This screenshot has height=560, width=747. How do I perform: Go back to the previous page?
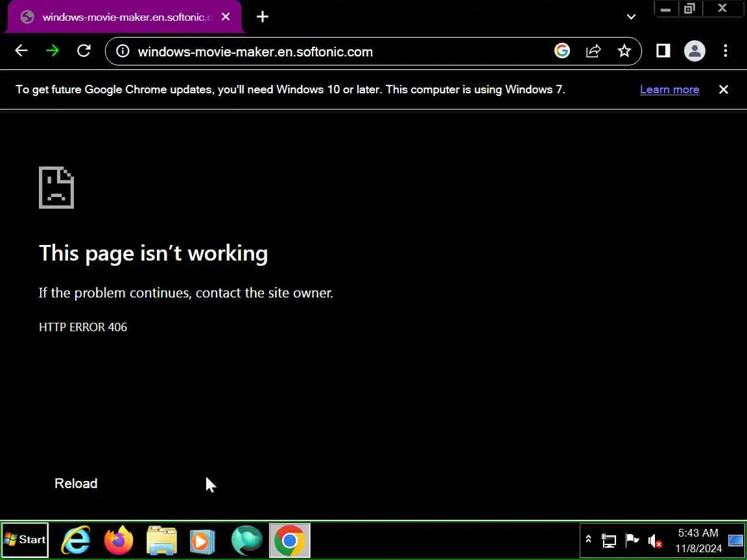21,51
